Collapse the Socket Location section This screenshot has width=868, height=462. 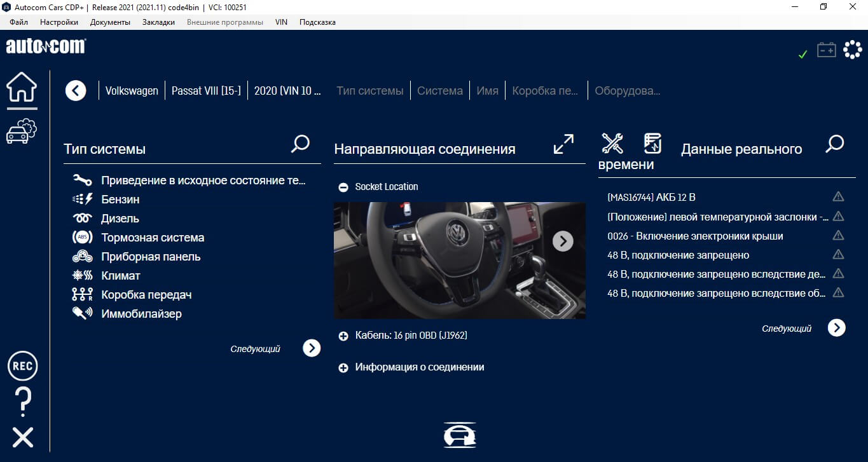(343, 187)
